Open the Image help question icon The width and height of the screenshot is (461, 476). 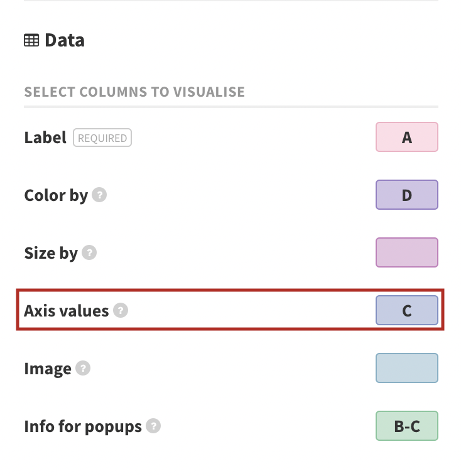coord(83,368)
